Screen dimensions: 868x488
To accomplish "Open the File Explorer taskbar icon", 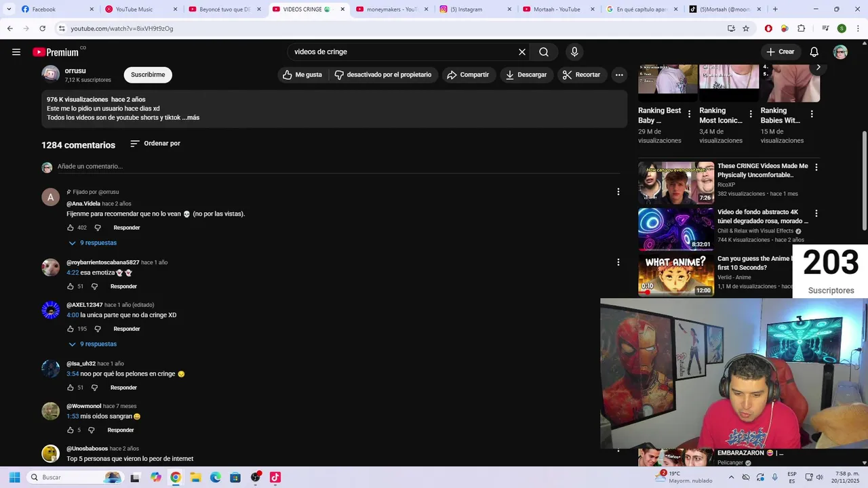I will click(195, 477).
